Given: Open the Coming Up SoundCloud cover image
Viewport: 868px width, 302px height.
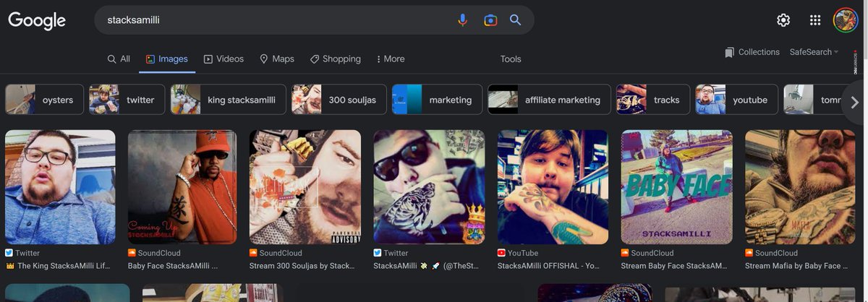Looking at the screenshot, I should 182,187.
